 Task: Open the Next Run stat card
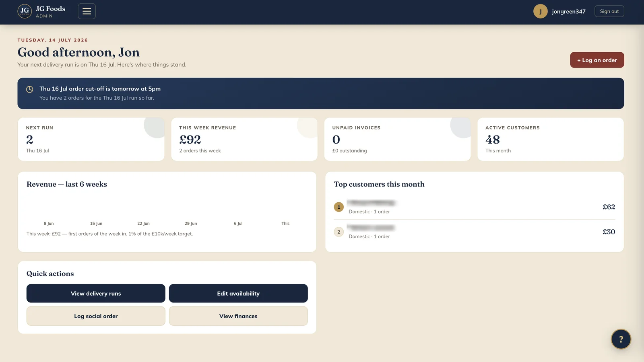coord(91,139)
